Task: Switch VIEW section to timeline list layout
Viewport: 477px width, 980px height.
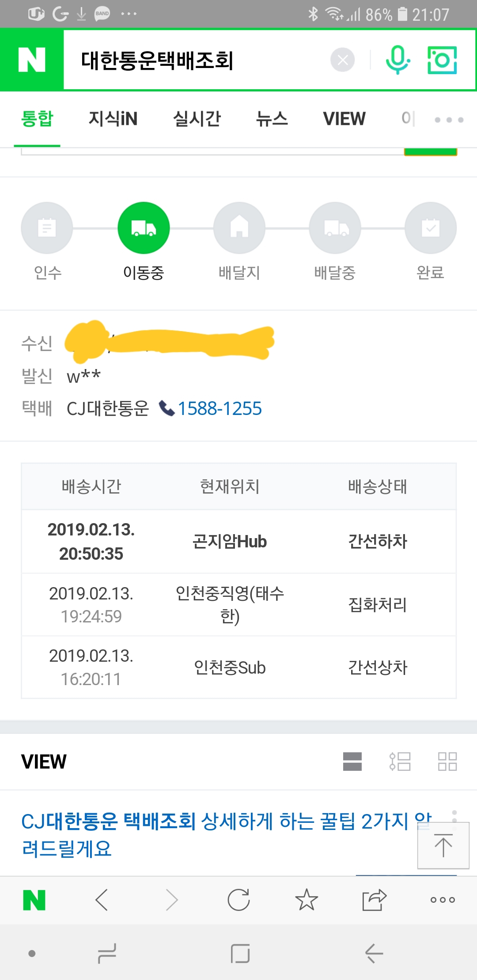Action: [400, 761]
